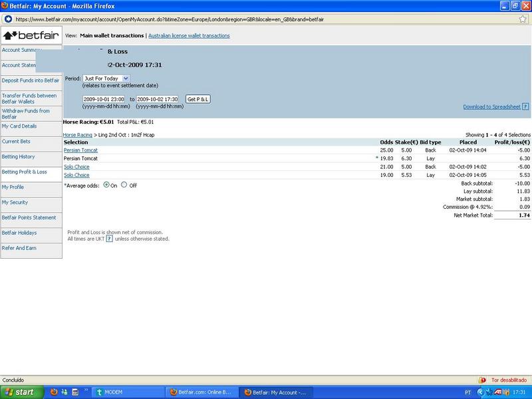The width and height of the screenshot is (532, 399).
Task: Open My Security settings
Action: pyautogui.click(x=15, y=202)
